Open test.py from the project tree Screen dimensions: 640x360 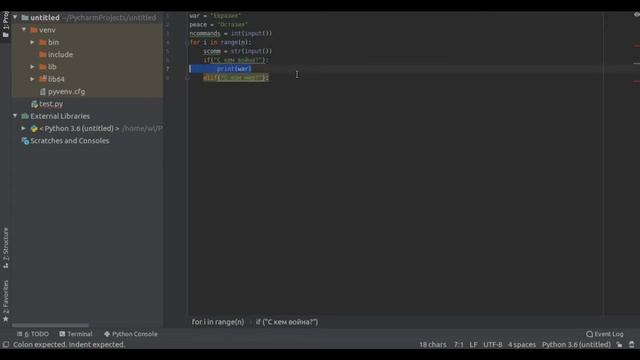click(51, 104)
